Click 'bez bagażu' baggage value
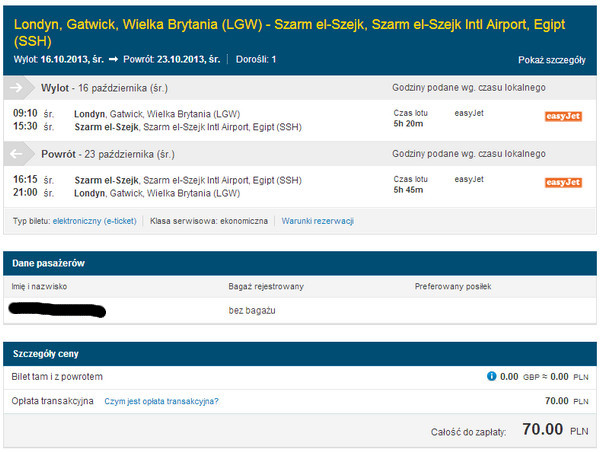The width and height of the screenshot is (600, 453). click(x=252, y=310)
